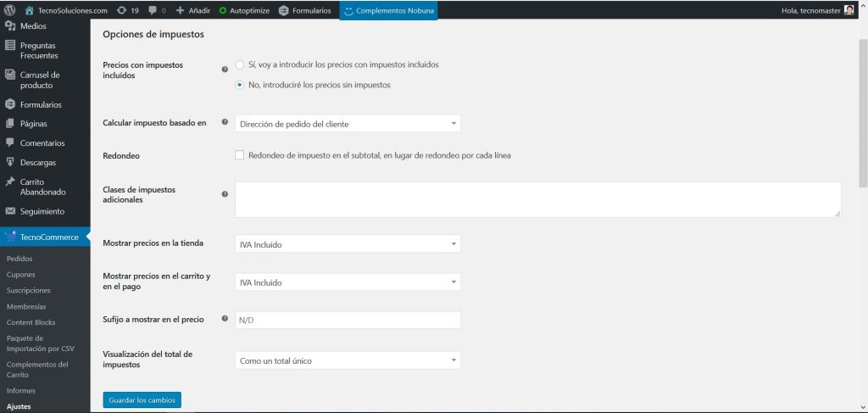Go to Pedidos in the sidebar
Screen dimensions: 868x413
[19, 259]
